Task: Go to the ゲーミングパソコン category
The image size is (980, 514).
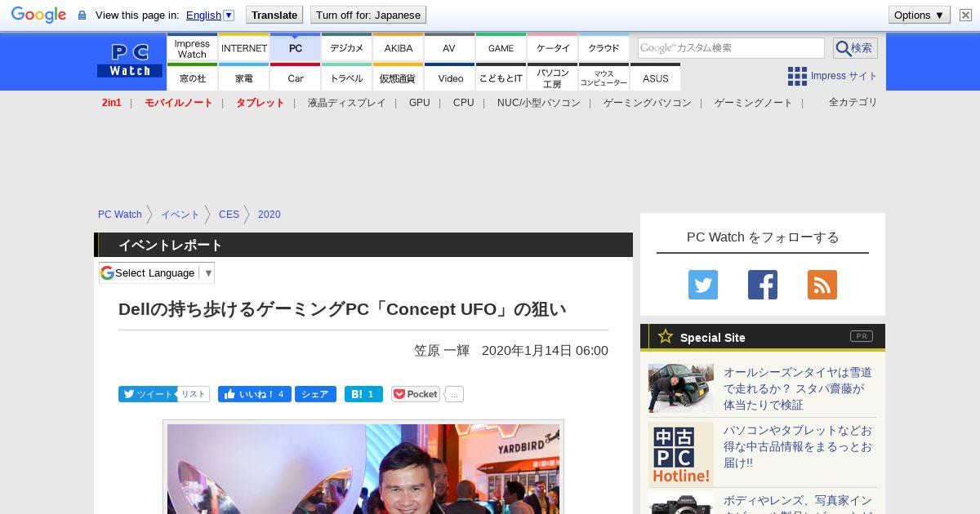Action: tap(648, 103)
